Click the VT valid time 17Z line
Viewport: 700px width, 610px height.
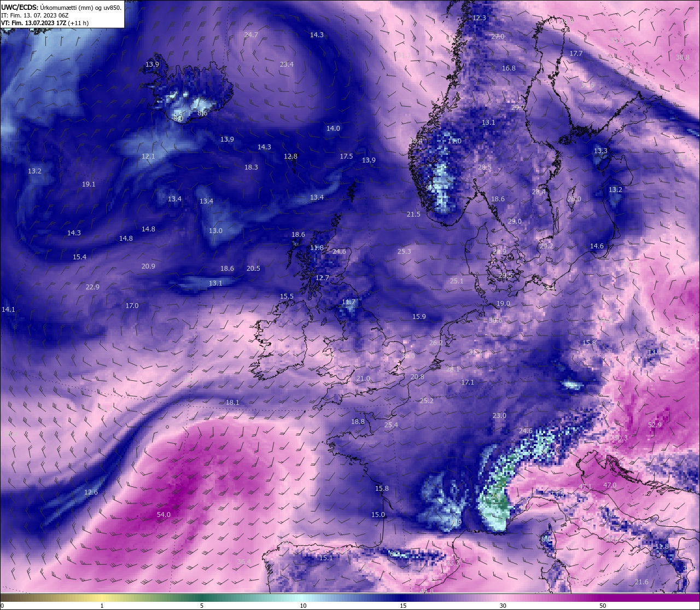point(45,23)
